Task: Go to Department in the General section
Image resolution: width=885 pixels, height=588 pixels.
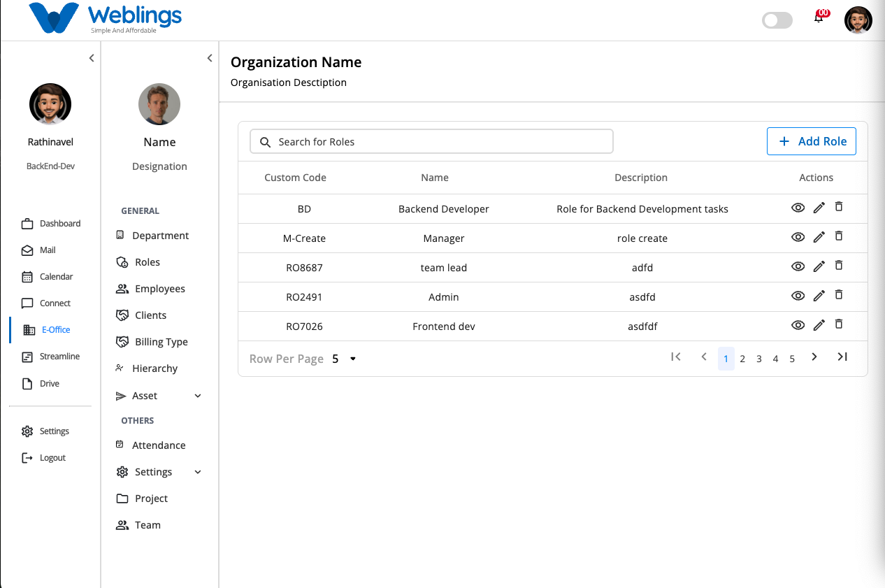Action: tap(152, 236)
